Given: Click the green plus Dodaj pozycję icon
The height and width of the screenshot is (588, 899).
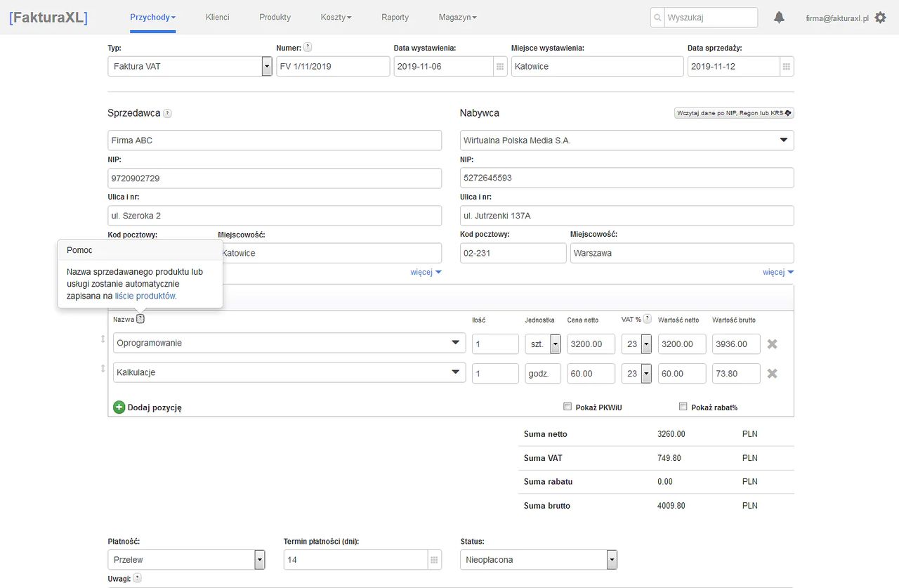Looking at the screenshot, I should 119,407.
